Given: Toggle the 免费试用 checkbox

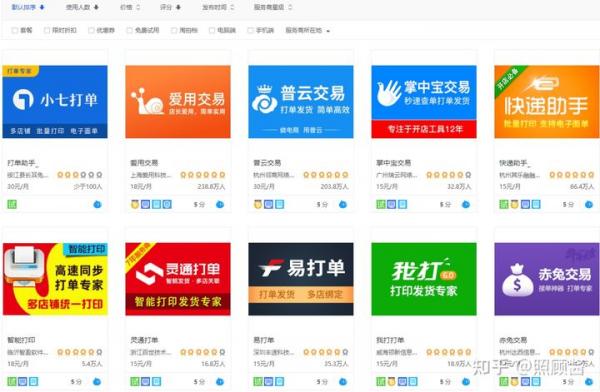Looking at the screenshot, I should coord(129,30).
